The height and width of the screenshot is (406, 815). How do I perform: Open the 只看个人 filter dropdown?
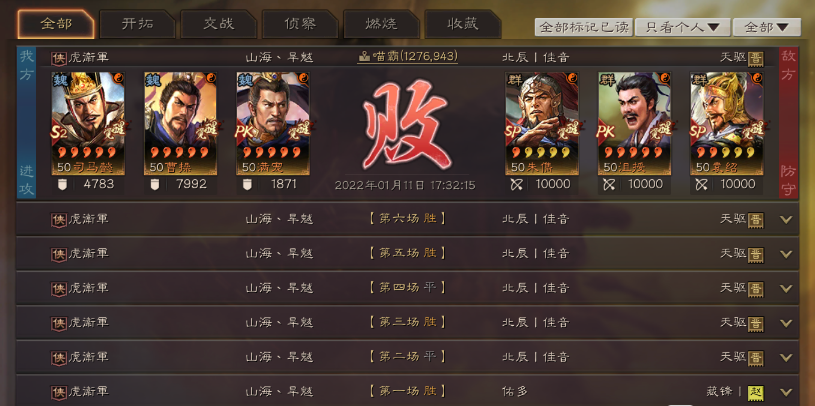click(x=682, y=27)
